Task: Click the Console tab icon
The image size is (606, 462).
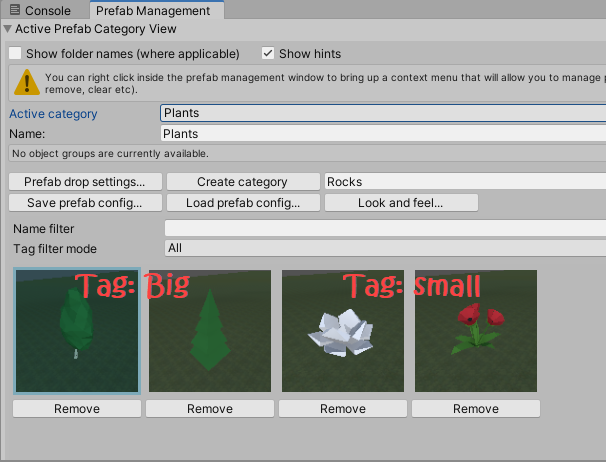Action: point(15,10)
